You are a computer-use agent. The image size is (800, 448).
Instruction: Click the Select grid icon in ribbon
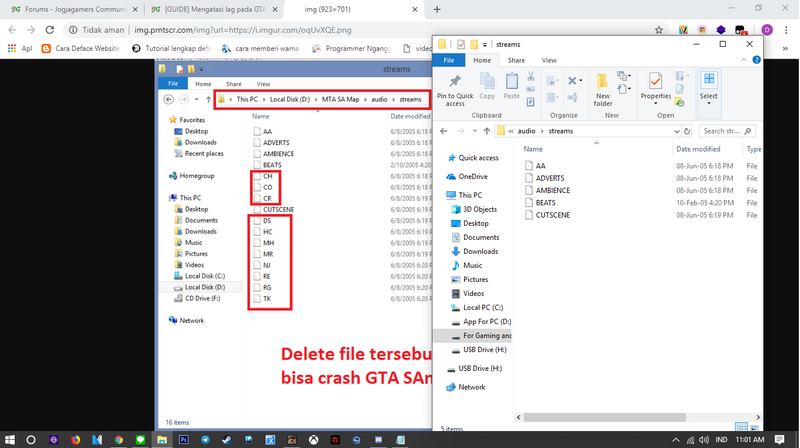tap(709, 80)
